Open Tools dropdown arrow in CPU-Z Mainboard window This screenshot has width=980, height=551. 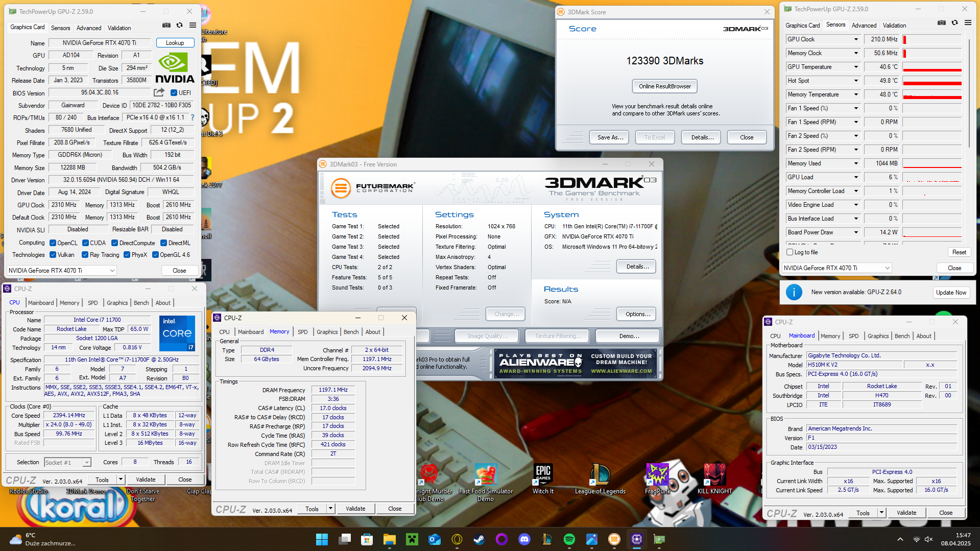click(881, 513)
